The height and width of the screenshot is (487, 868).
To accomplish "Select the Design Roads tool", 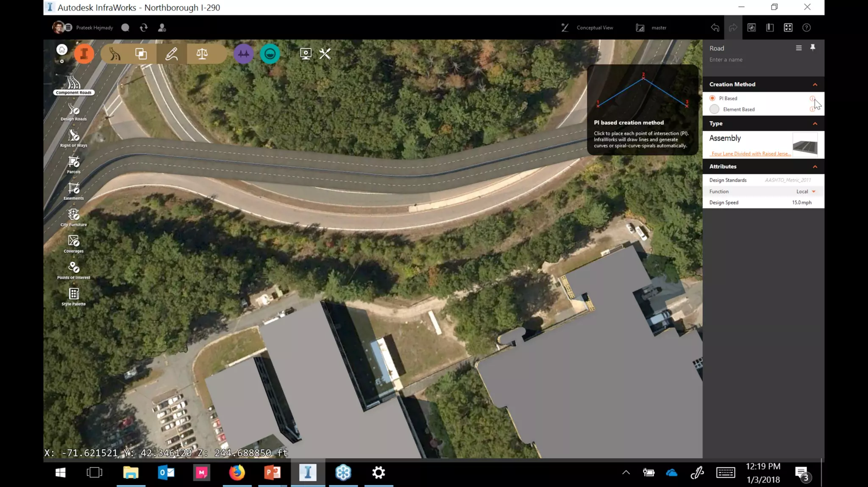I will pos(74,112).
